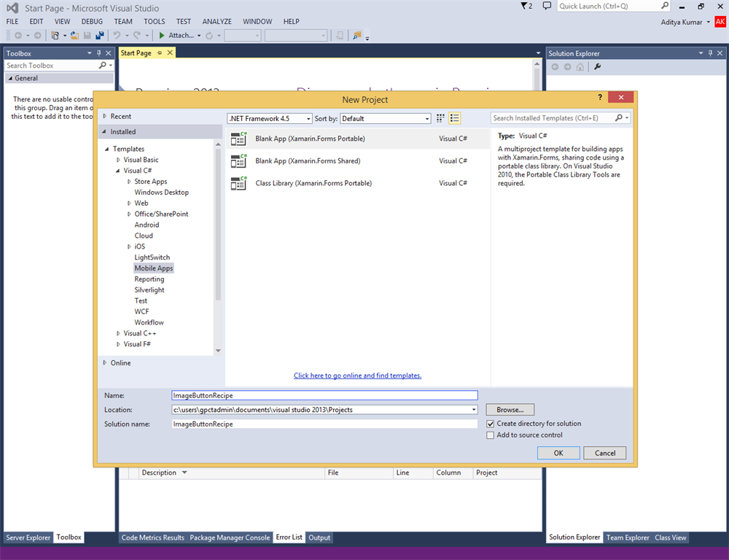
Task: Select Class Library (Xamarin.Forms Portable) template
Action: [357, 183]
